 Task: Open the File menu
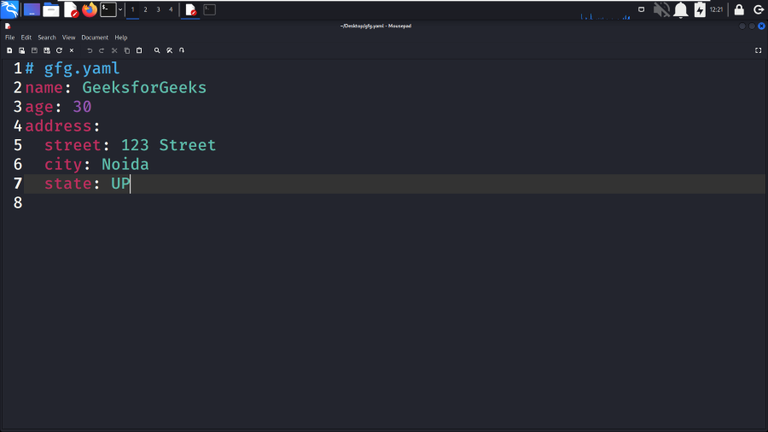coord(10,37)
